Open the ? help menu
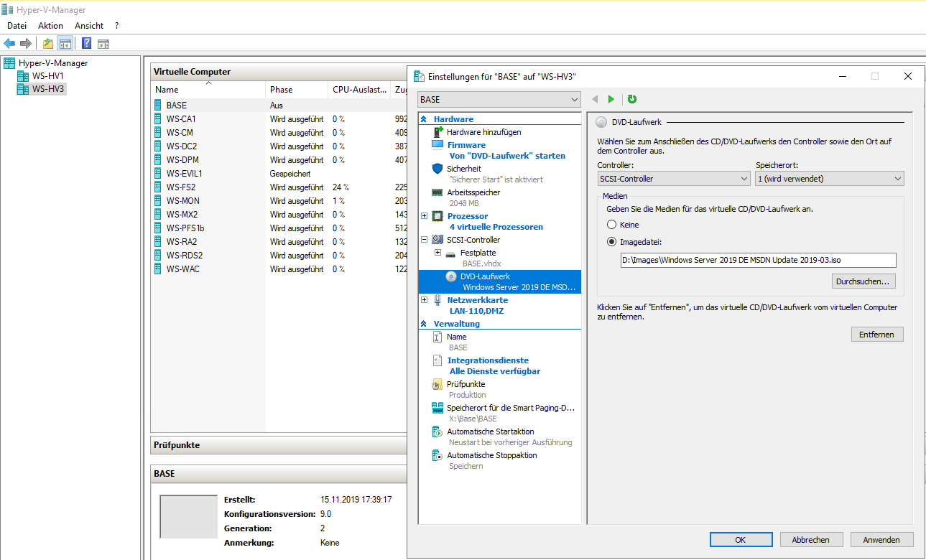 116,25
